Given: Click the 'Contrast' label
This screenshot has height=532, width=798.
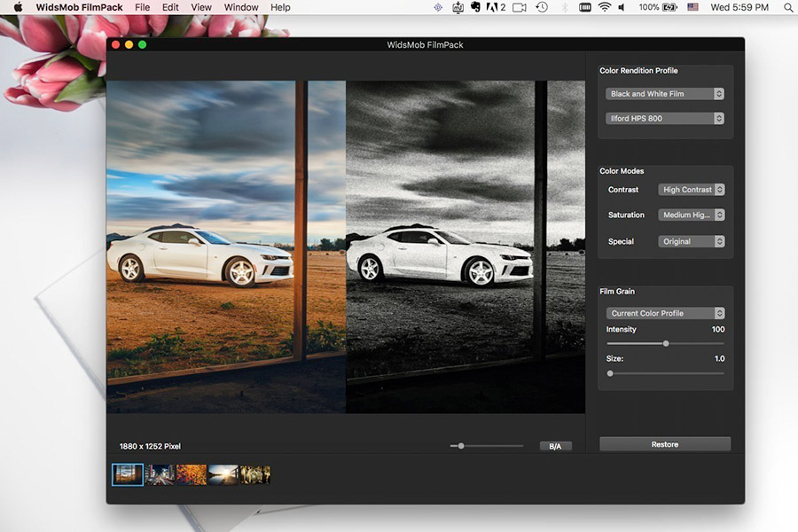Looking at the screenshot, I should pyautogui.click(x=623, y=190).
